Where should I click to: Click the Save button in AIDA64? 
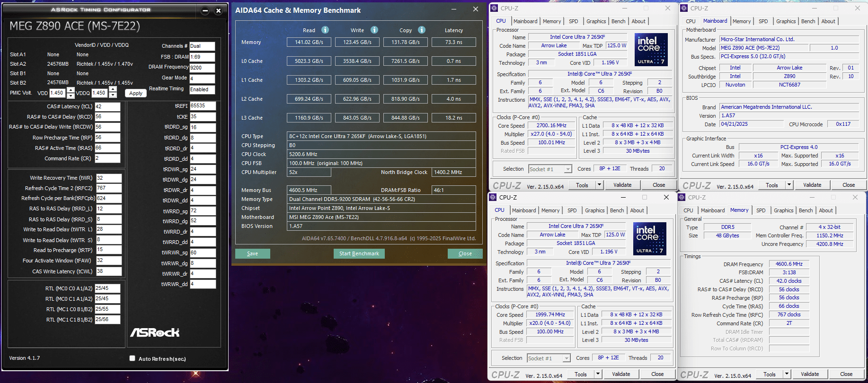point(252,253)
